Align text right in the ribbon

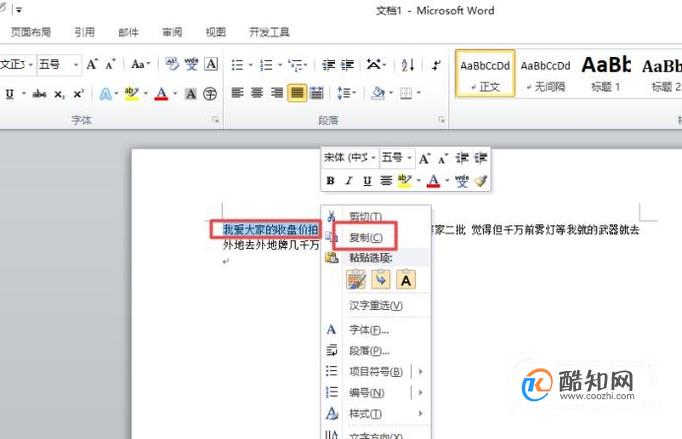point(277,93)
